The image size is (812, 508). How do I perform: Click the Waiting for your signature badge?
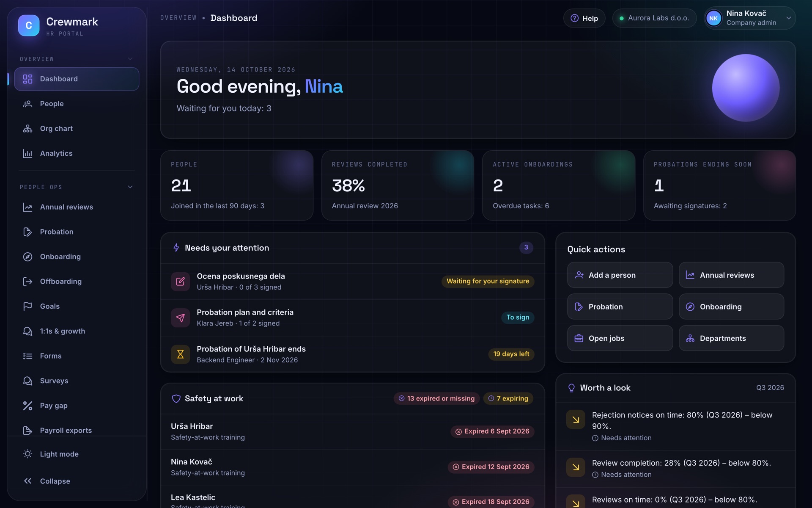(x=488, y=282)
